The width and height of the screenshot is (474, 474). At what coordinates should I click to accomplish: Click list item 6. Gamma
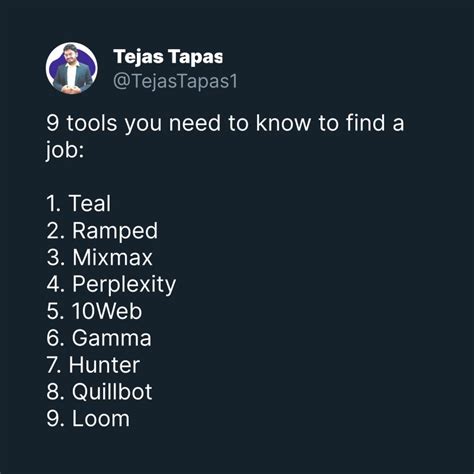(x=99, y=338)
